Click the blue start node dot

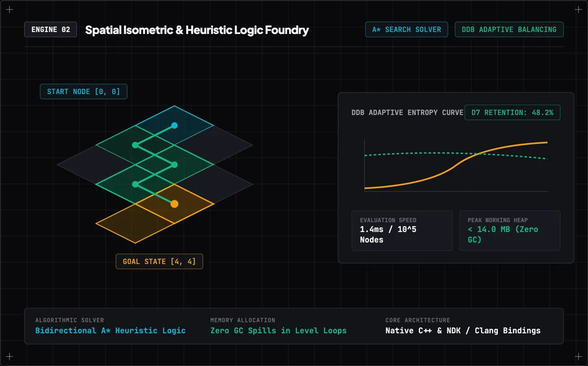pyautogui.click(x=174, y=125)
